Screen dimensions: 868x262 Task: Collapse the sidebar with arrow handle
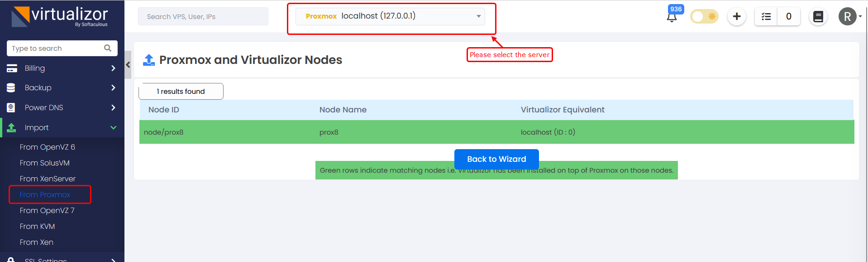tap(128, 65)
